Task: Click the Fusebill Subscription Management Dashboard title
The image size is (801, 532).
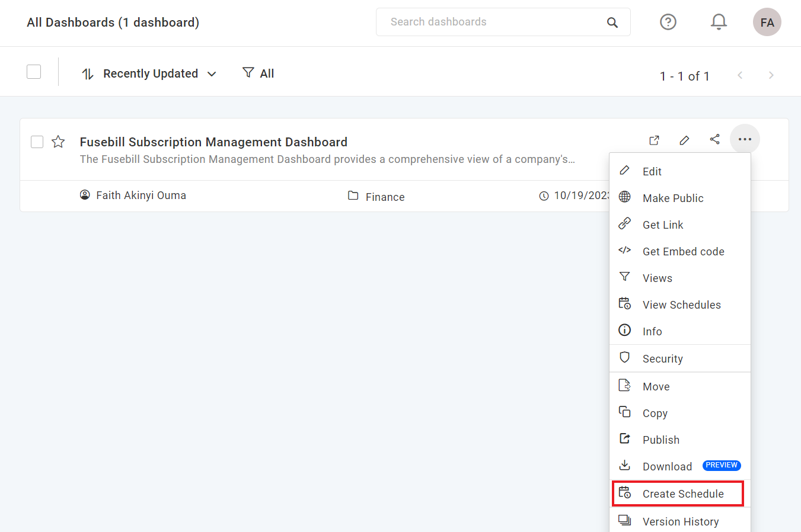Action: click(213, 142)
